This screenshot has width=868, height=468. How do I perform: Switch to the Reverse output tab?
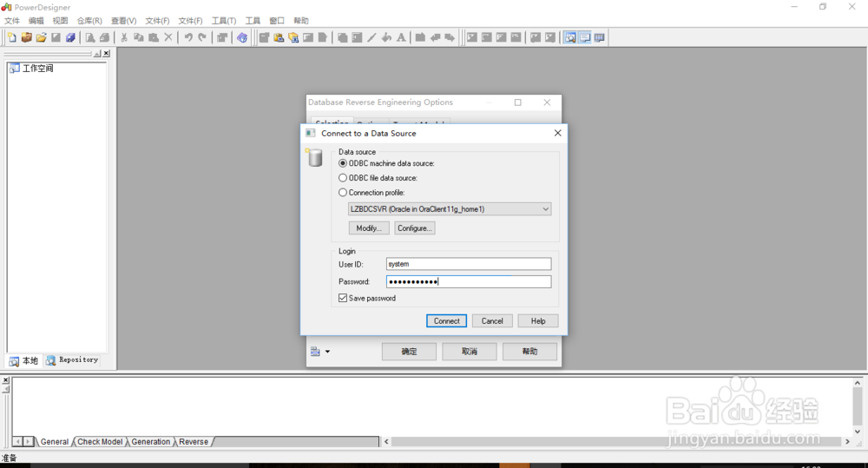194,441
